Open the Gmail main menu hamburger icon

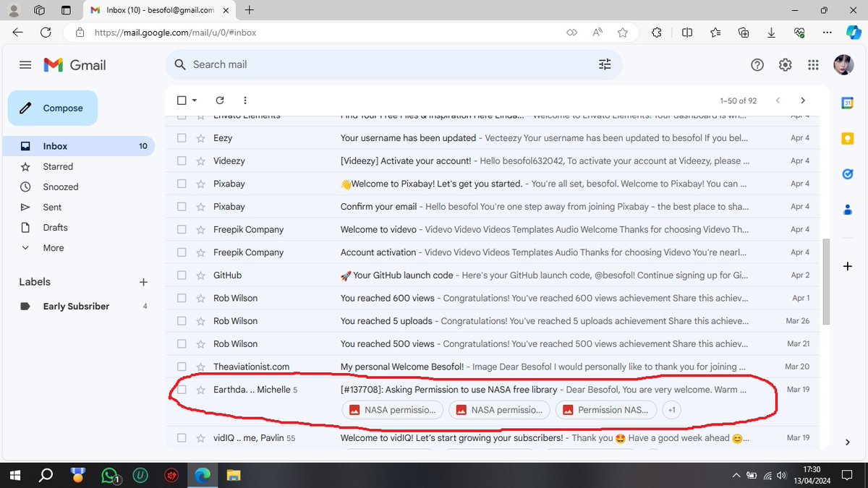25,65
